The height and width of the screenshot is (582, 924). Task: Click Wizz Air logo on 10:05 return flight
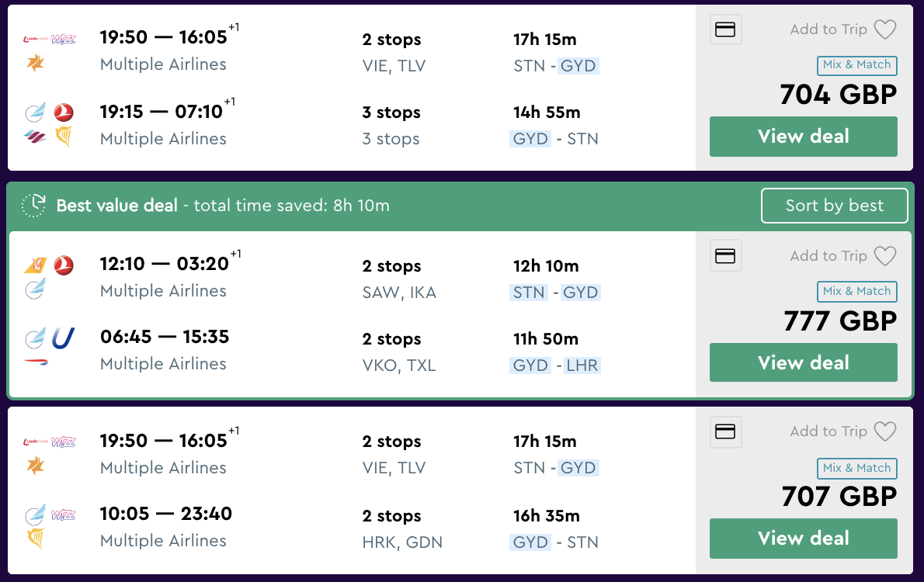64,514
